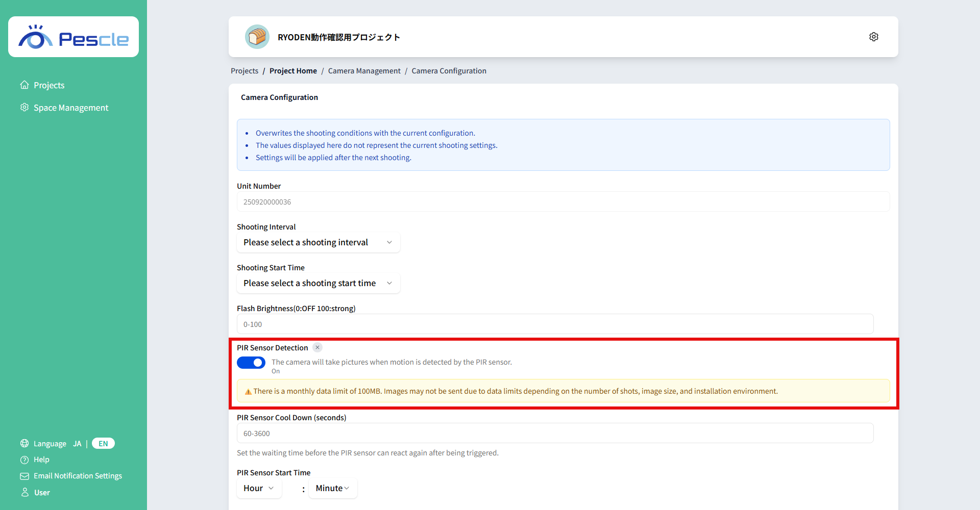Image resolution: width=980 pixels, height=510 pixels.
Task: Open Projects from the sidebar
Action: click(49, 85)
